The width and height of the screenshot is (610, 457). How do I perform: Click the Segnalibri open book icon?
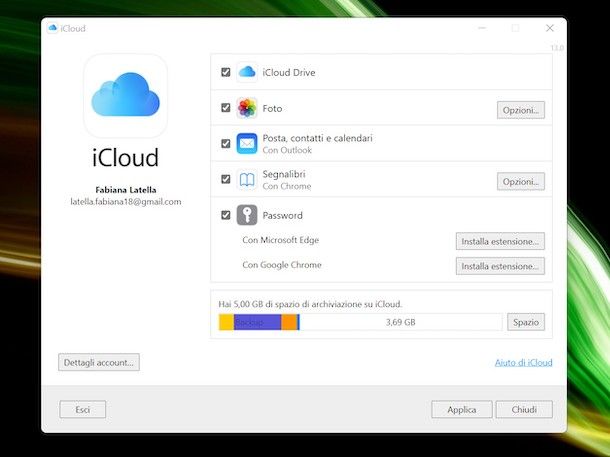pos(247,179)
